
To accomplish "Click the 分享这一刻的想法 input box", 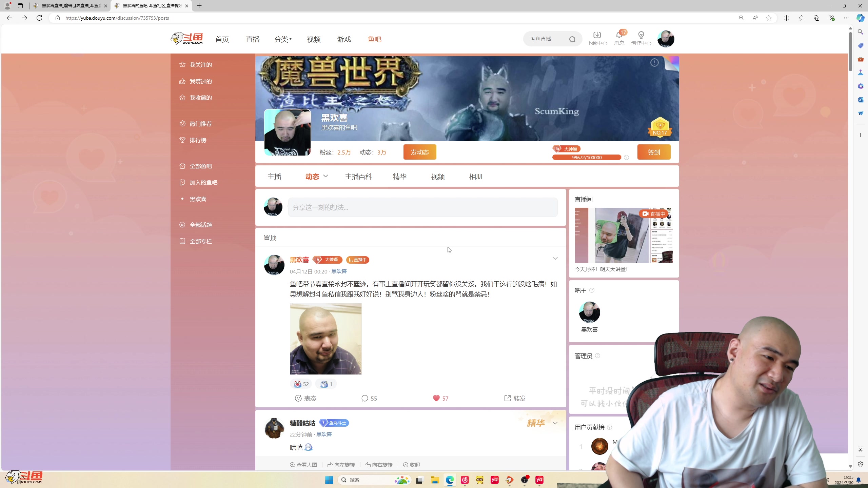I will pos(423,207).
